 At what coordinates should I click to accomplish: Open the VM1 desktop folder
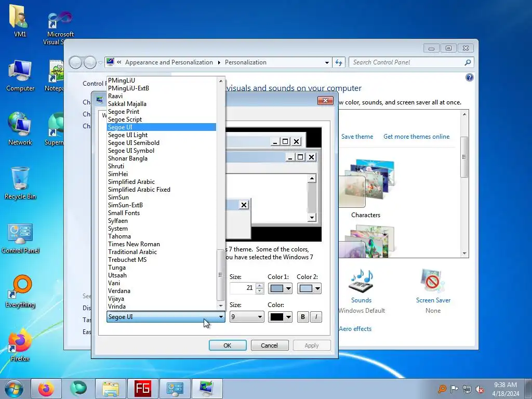click(20, 21)
